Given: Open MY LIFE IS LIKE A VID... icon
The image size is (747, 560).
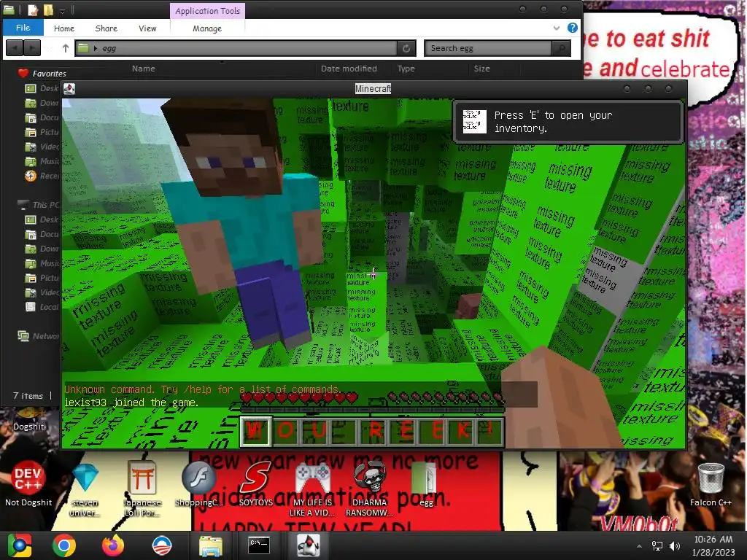Looking at the screenshot, I should (312, 491).
